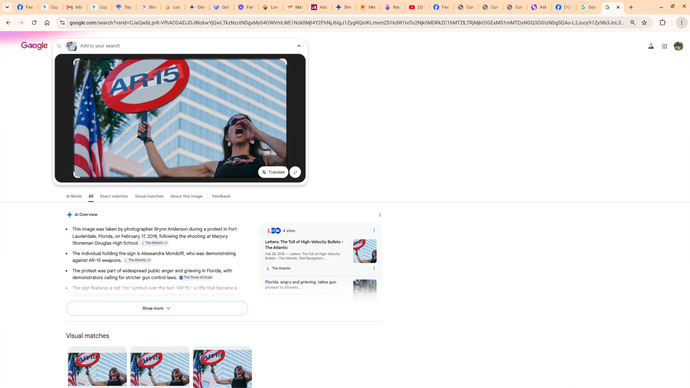Click the Florida article thumbnail
This screenshot has width=690, height=388.
[x=365, y=289]
